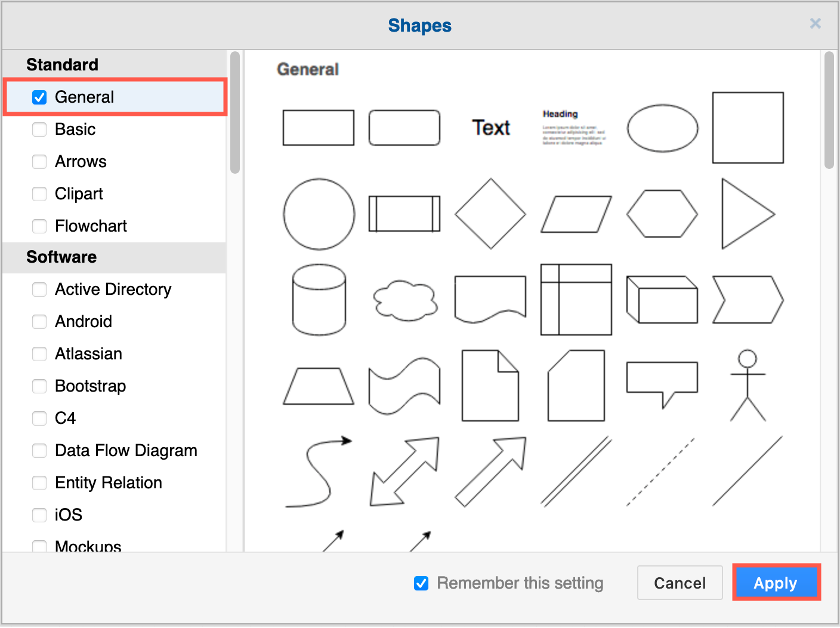
Task: Click the Apply button
Action: [776, 583]
